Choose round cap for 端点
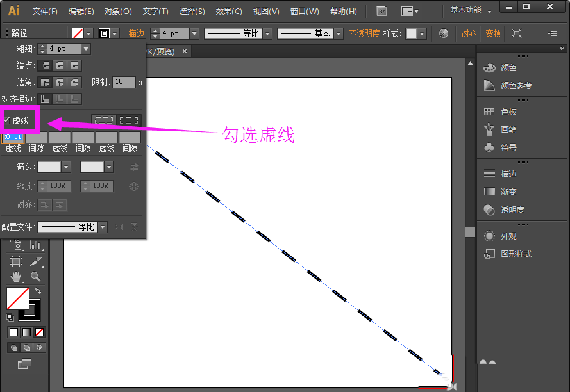This screenshot has height=392, width=570. tap(60, 66)
